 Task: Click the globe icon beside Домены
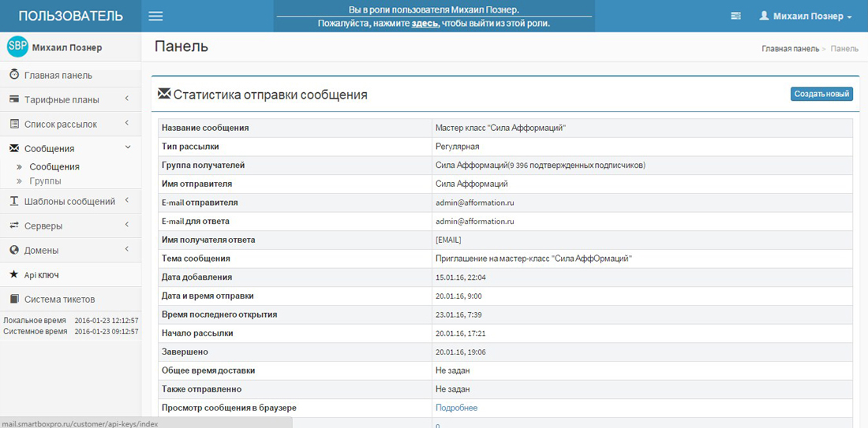[14, 250]
